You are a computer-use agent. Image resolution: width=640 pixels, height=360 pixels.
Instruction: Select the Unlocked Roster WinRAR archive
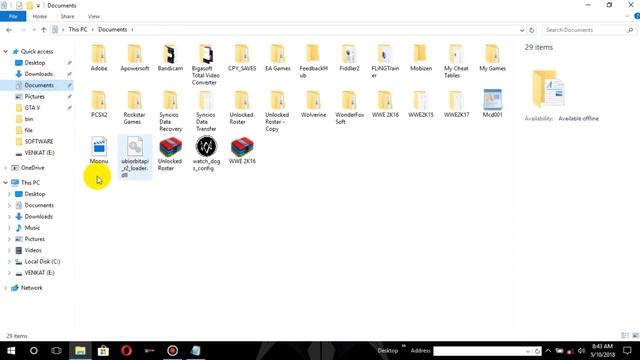tap(170, 154)
